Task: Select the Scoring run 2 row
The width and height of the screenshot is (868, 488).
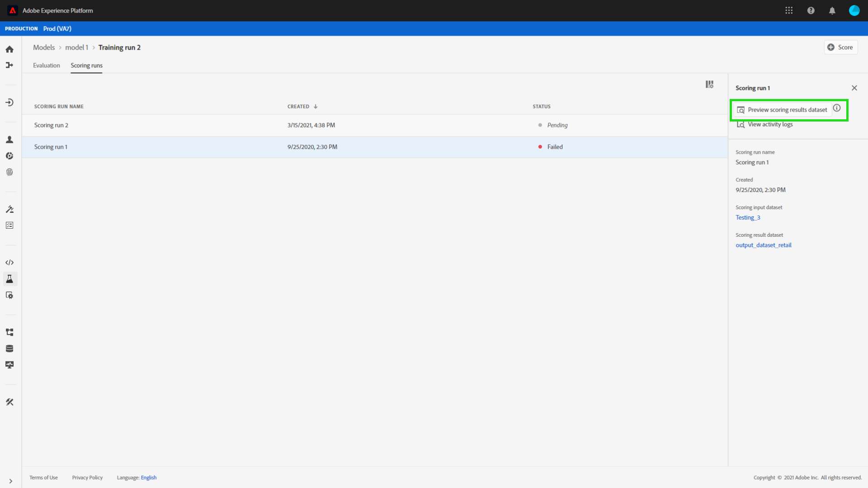Action: tap(51, 125)
